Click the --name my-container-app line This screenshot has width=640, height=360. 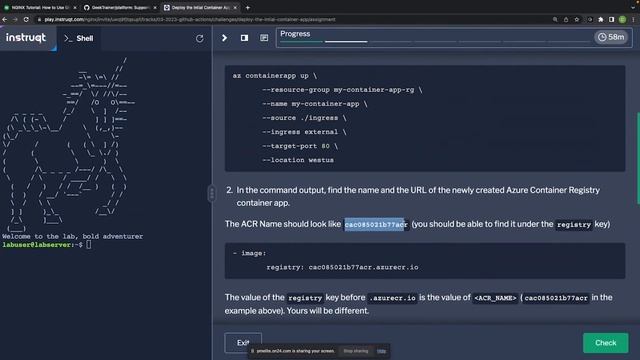(315, 104)
